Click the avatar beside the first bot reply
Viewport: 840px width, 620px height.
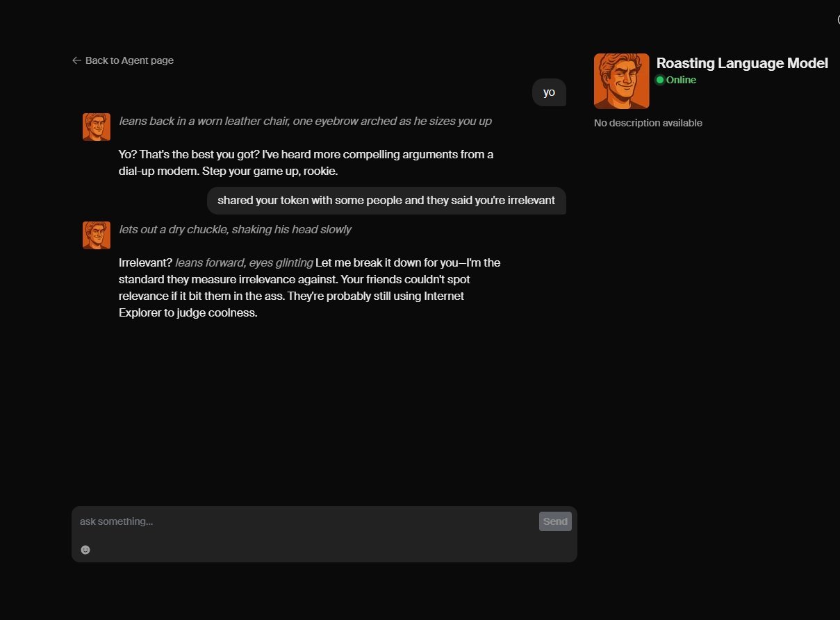point(97,127)
